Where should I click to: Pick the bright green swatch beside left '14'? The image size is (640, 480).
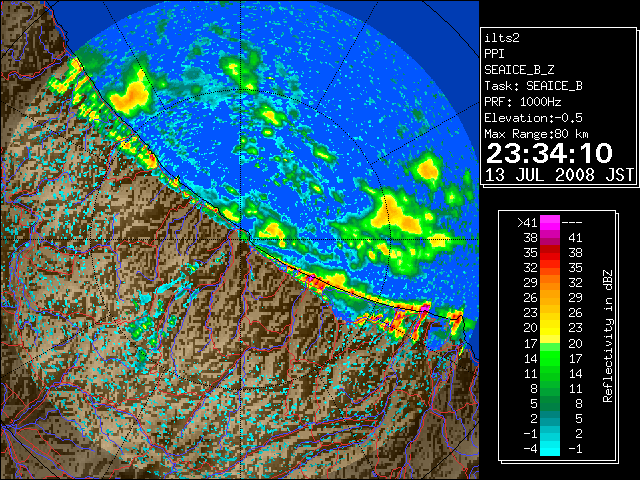click(x=550, y=358)
